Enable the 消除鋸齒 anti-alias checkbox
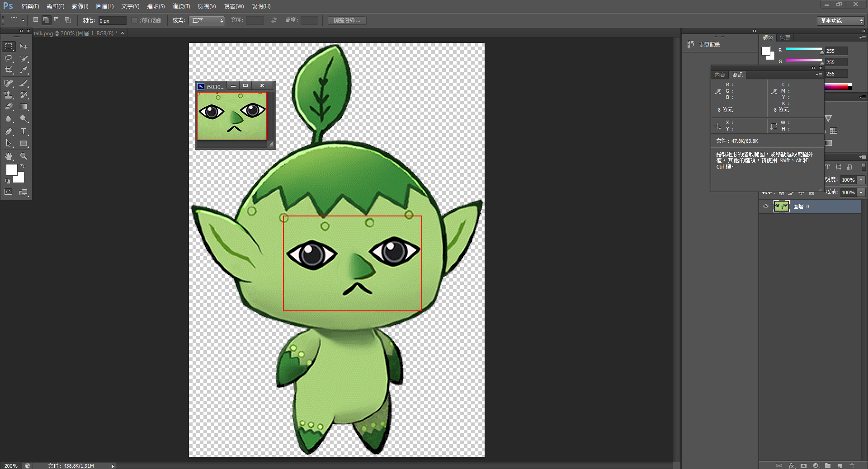This screenshot has width=868, height=469. click(x=134, y=20)
